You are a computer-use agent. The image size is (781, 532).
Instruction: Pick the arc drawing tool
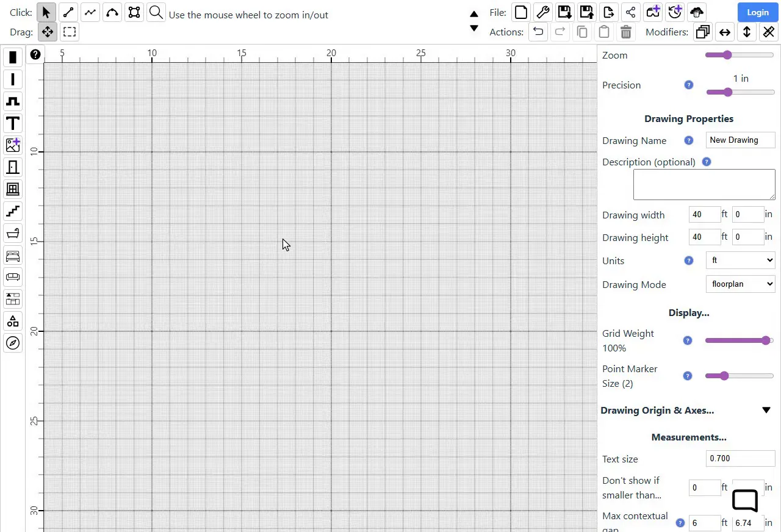(x=112, y=12)
